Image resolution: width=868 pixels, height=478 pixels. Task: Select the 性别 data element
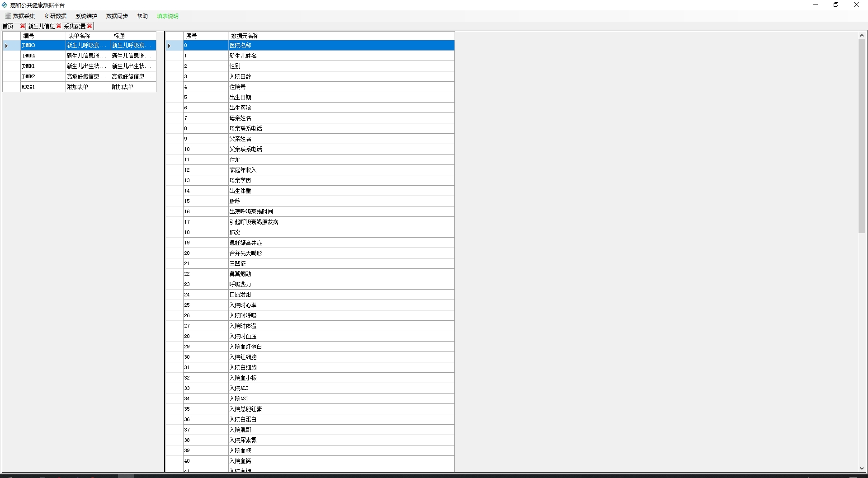[341, 66]
